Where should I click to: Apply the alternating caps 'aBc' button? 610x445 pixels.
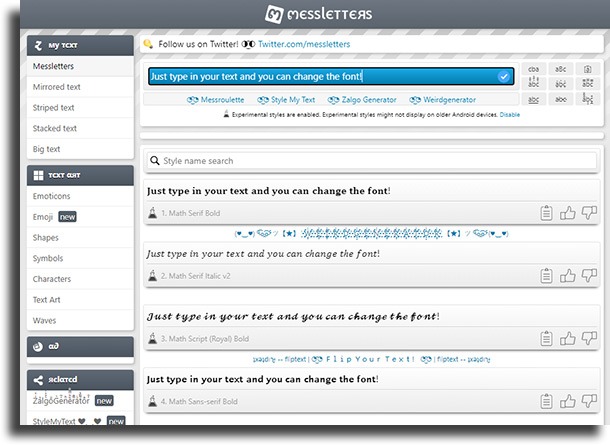click(x=560, y=69)
